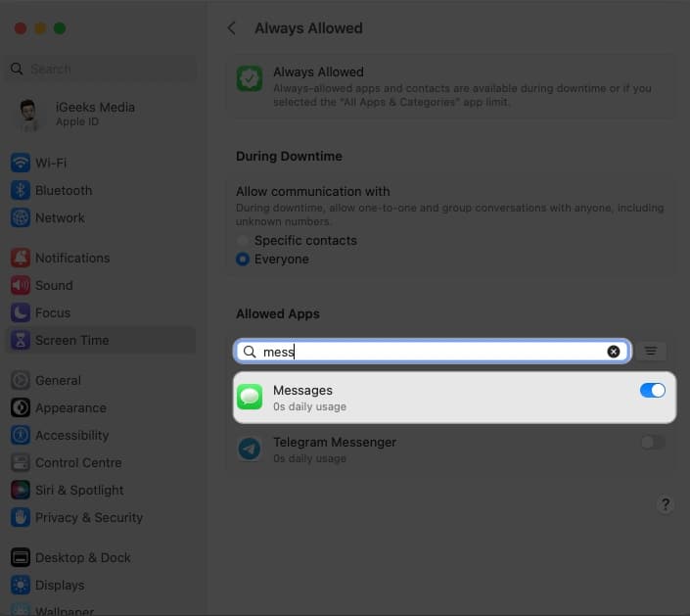Click the Bluetooth icon in sidebar

pos(21,190)
